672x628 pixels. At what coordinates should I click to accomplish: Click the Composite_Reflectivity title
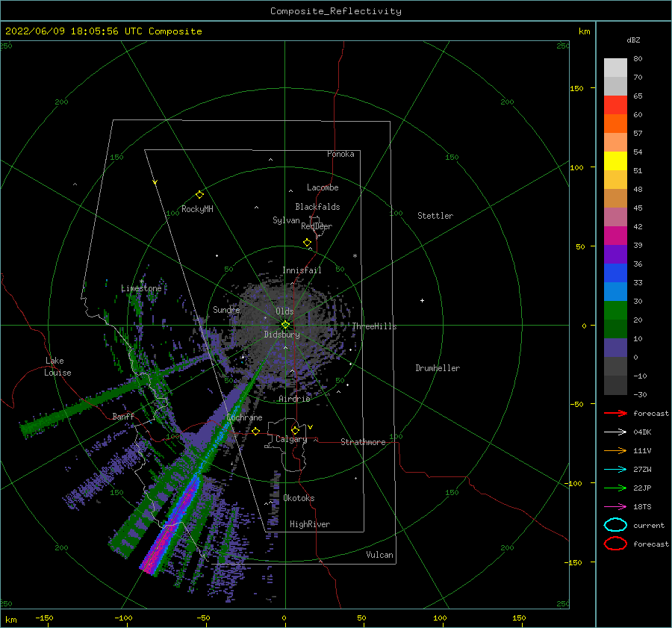tap(336, 11)
